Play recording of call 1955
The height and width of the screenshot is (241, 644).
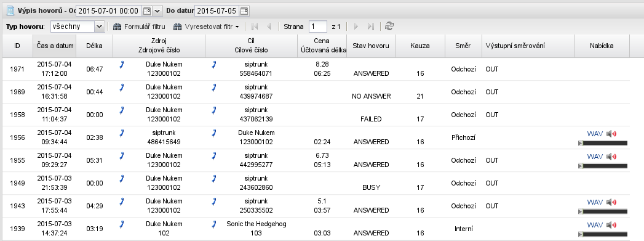coord(580,166)
